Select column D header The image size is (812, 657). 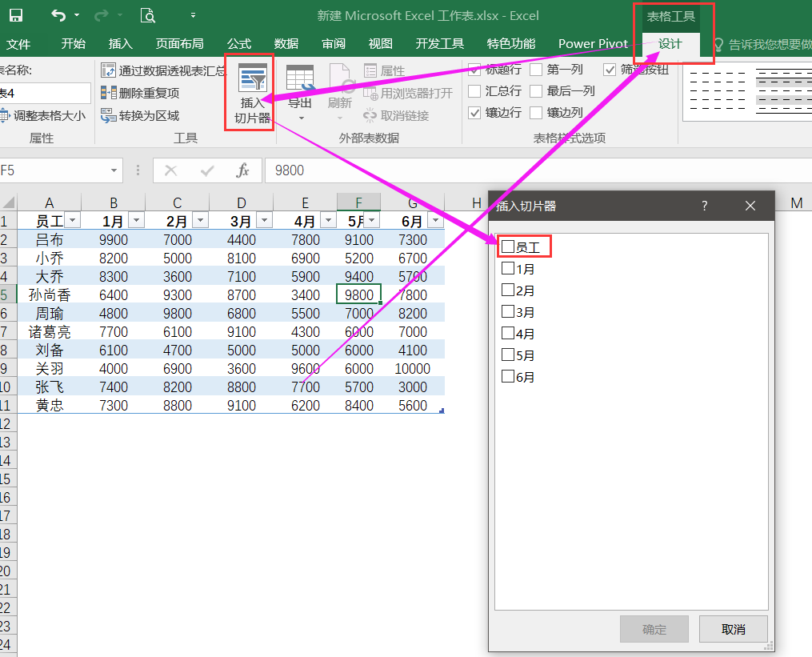tap(242, 202)
